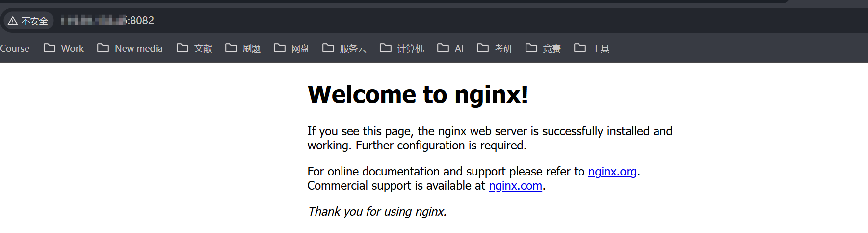Open the Work bookmarks folder
The width and height of the screenshot is (868, 233).
pyautogui.click(x=64, y=48)
